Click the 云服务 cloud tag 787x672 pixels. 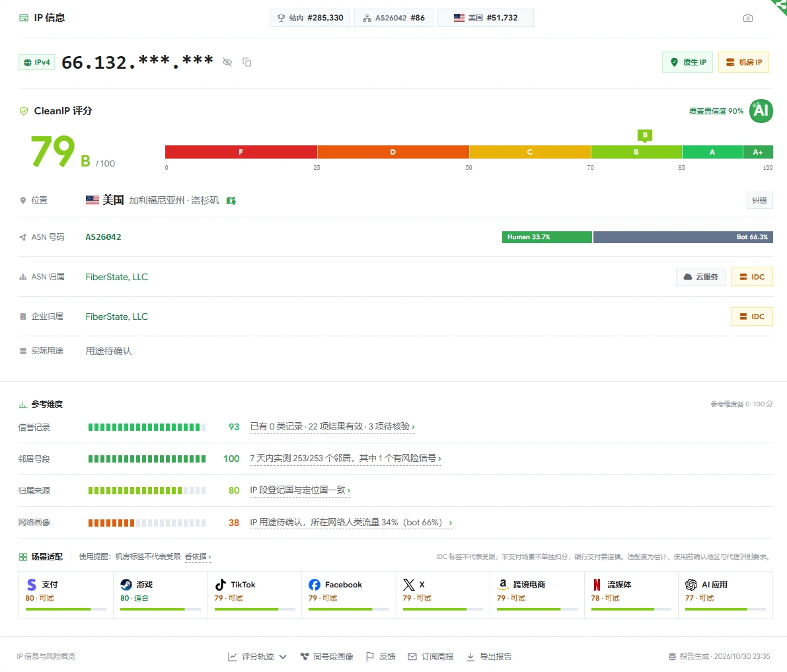[x=700, y=277]
